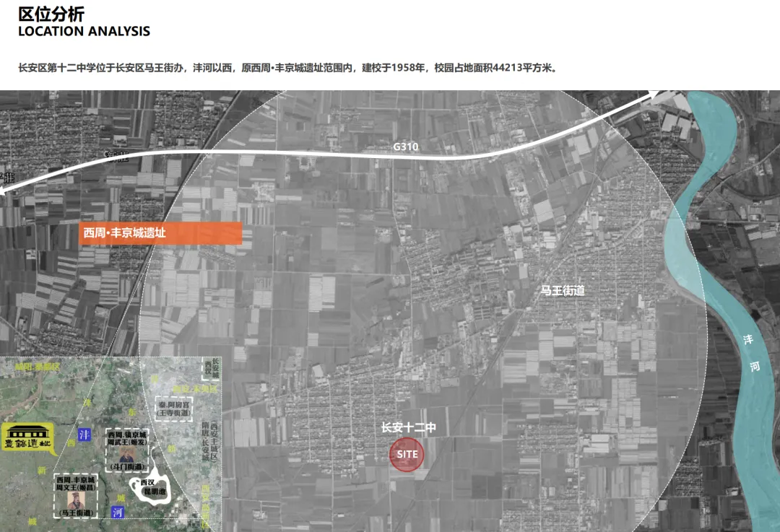Click the arrowhead at G310's upper-right end

pyautogui.click(x=653, y=95)
